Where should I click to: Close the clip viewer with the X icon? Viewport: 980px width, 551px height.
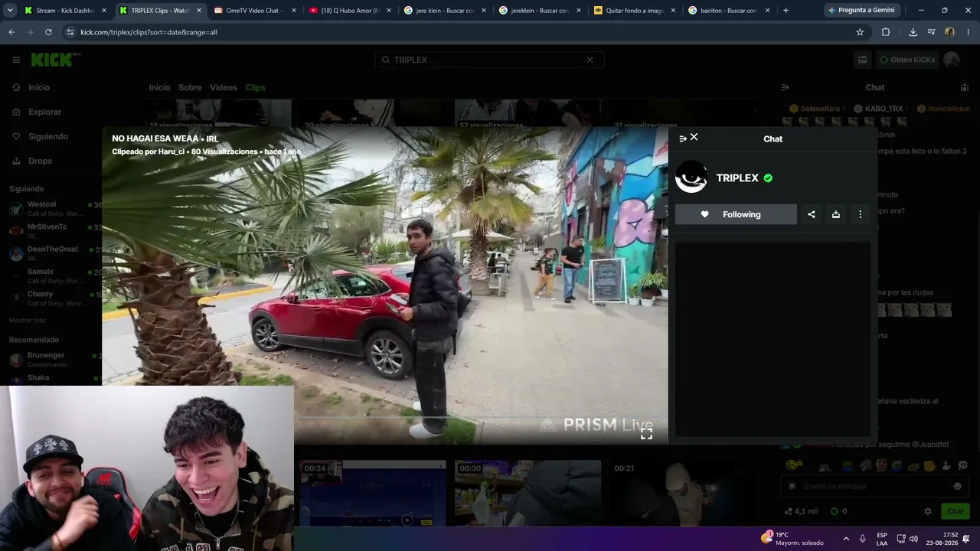(694, 137)
